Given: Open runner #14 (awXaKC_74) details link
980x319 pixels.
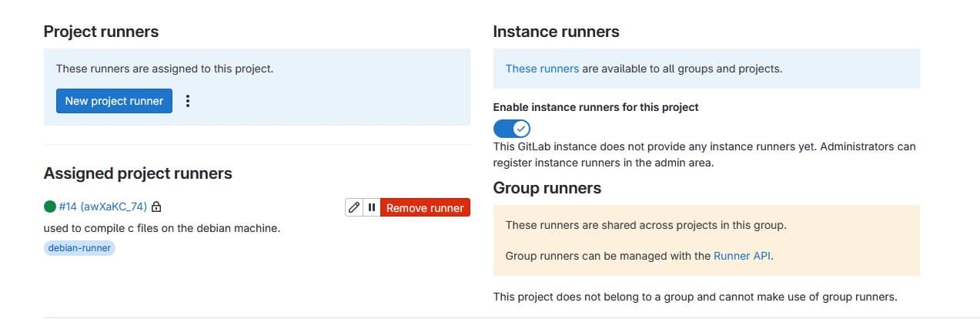Looking at the screenshot, I should (103, 207).
